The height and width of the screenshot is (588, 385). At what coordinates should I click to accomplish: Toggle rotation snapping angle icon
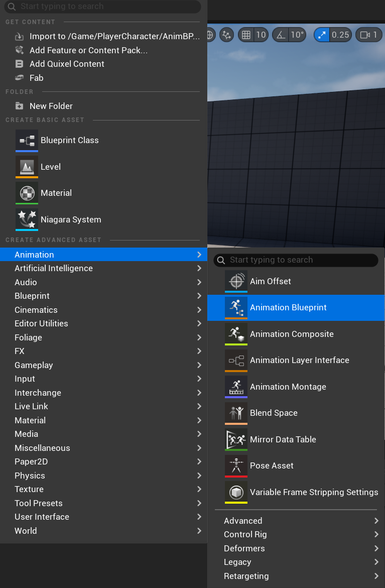coord(281,35)
